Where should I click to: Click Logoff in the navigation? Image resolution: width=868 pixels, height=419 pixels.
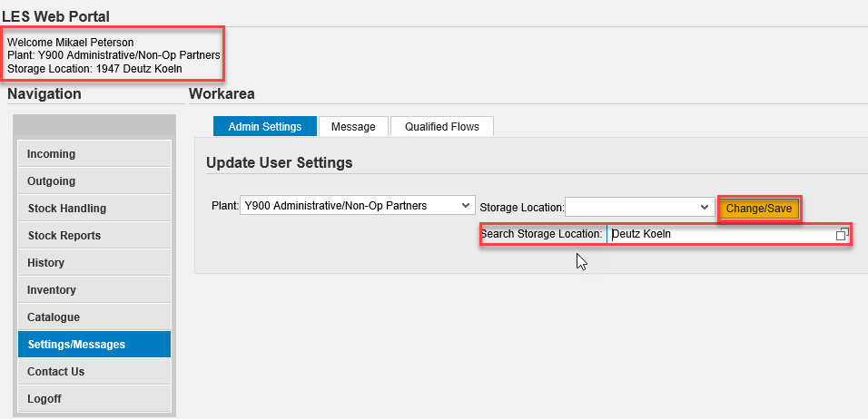[x=94, y=398]
